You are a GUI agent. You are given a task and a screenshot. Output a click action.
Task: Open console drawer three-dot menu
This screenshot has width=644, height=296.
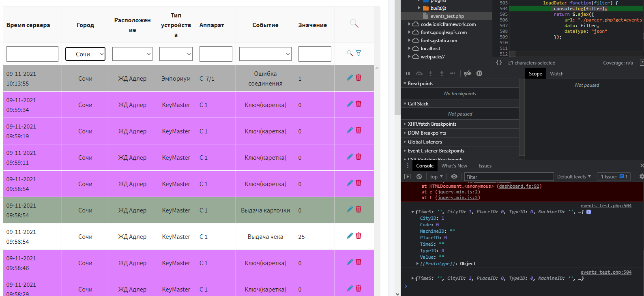point(408,165)
